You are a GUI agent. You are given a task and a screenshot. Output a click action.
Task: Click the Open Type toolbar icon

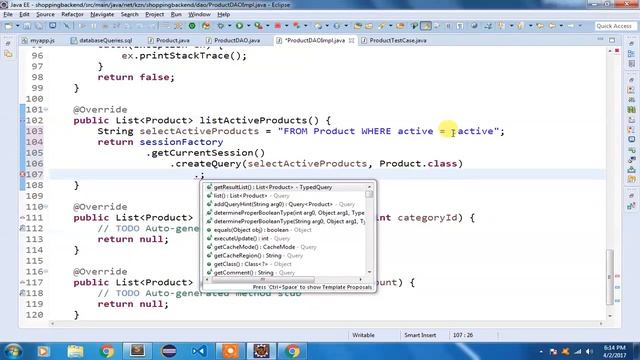358,26
